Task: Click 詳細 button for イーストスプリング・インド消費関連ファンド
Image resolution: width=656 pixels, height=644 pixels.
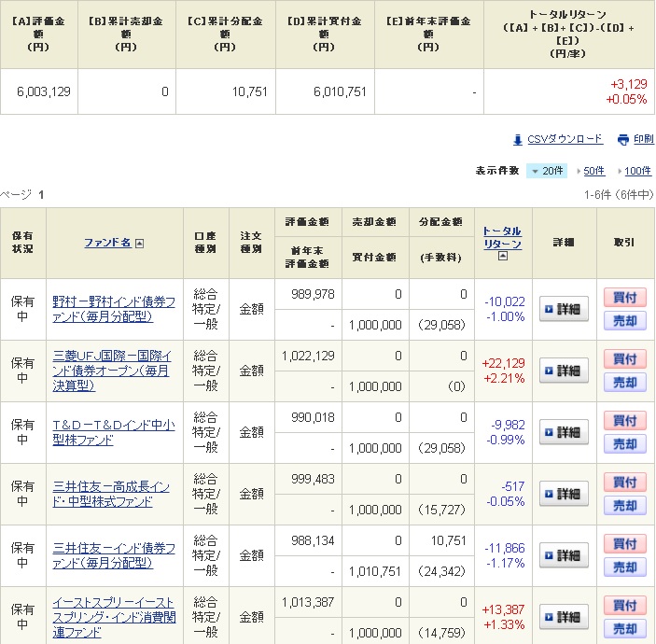Action: click(564, 617)
